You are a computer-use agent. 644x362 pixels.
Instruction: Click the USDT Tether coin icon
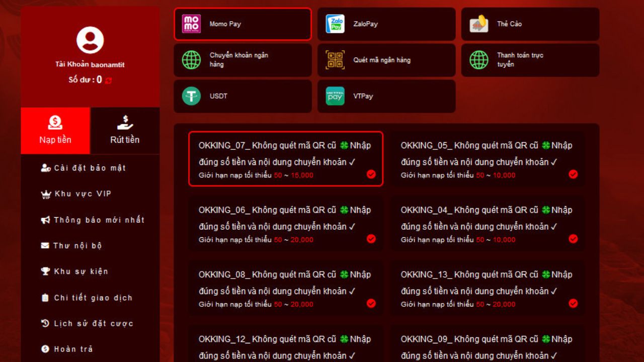coord(191,96)
